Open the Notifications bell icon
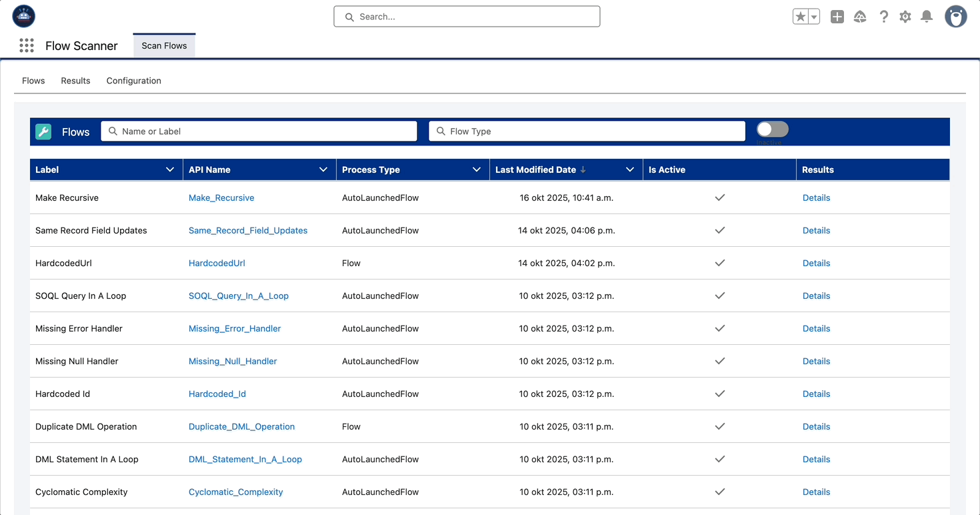The image size is (980, 515). [x=927, y=17]
